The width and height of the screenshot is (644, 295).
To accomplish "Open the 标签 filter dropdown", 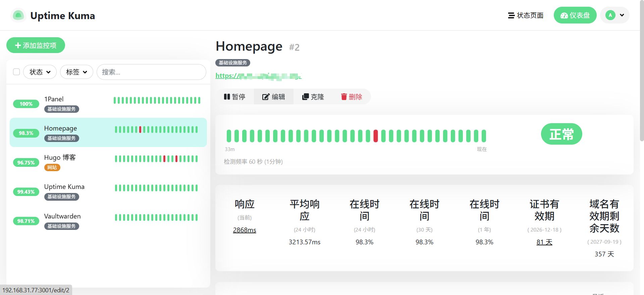I will click(x=76, y=72).
